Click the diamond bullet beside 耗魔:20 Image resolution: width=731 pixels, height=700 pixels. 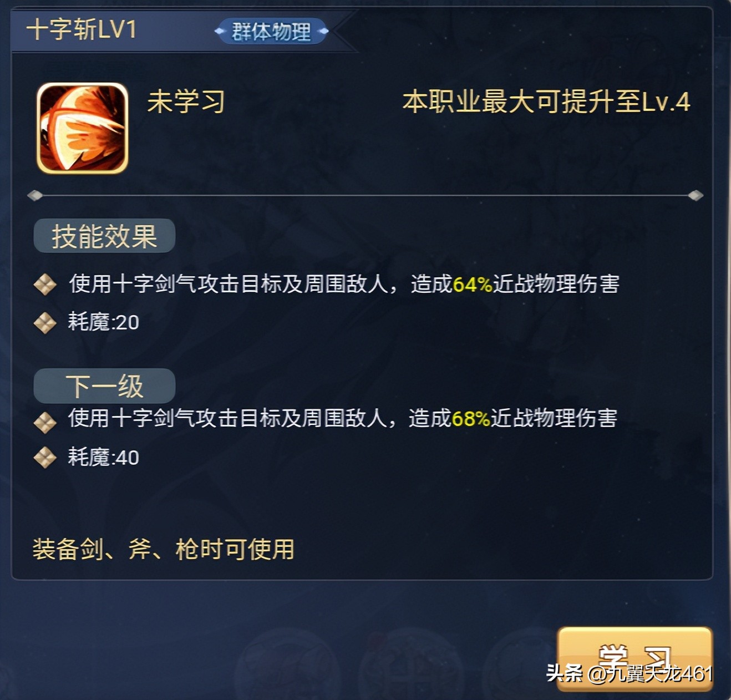45,323
